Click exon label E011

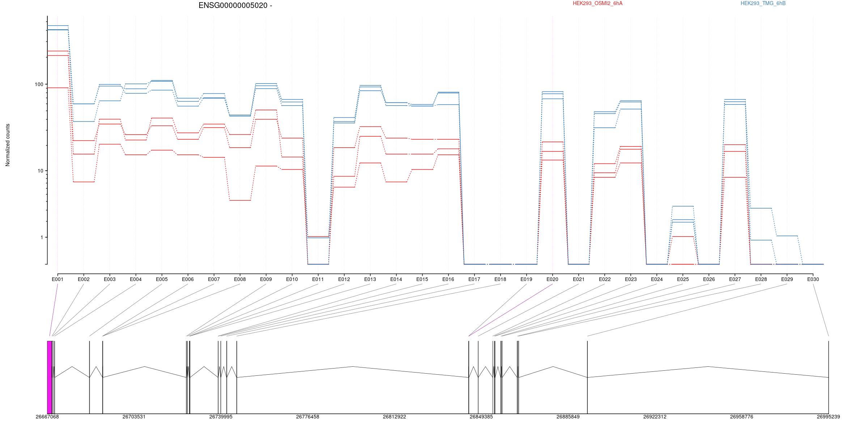click(x=318, y=279)
